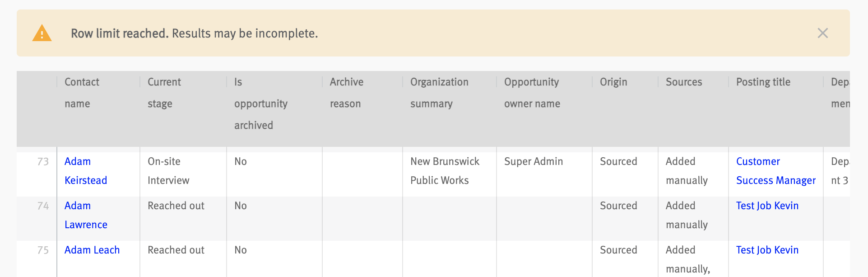The height and width of the screenshot is (277, 868).
Task: Click the Is opportunity archived column header
Action: (x=260, y=103)
